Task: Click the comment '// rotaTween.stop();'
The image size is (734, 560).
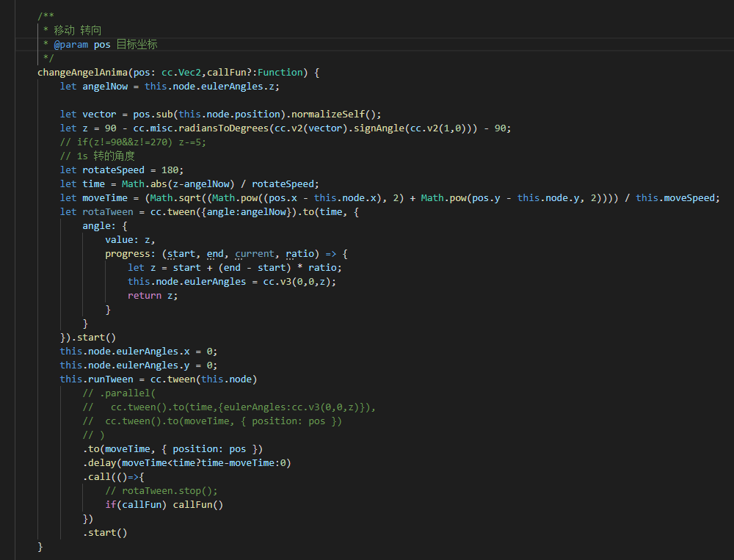Action: point(161,491)
